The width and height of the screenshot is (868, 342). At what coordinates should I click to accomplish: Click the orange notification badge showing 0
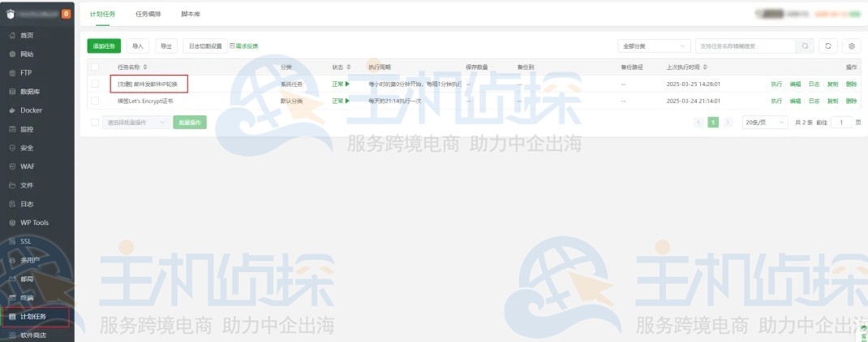(x=66, y=14)
